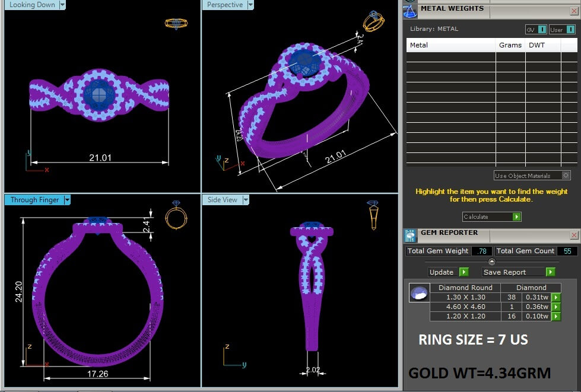Open the Through Finger viewport dropdown
The height and width of the screenshot is (392, 581).
[x=67, y=200]
